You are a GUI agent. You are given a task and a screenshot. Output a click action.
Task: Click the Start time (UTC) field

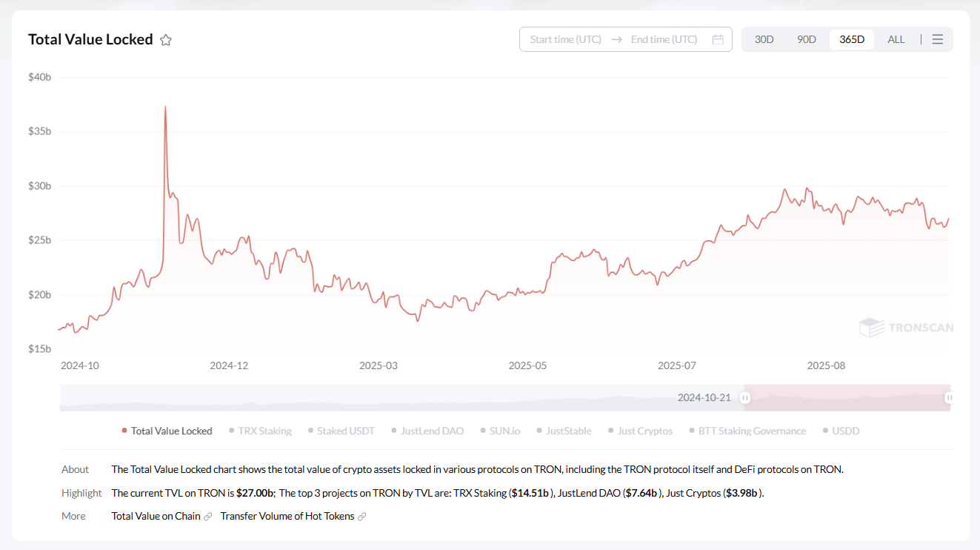565,39
